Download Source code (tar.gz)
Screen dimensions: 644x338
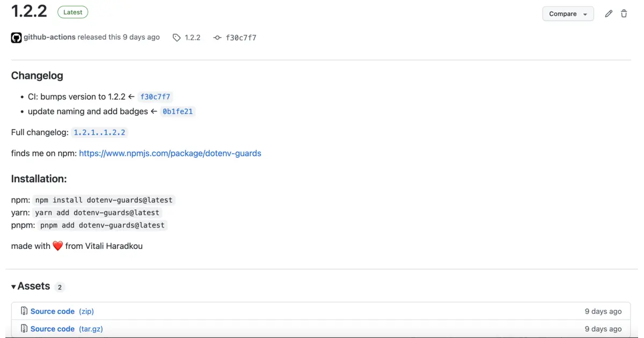click(x=53, y=329)
